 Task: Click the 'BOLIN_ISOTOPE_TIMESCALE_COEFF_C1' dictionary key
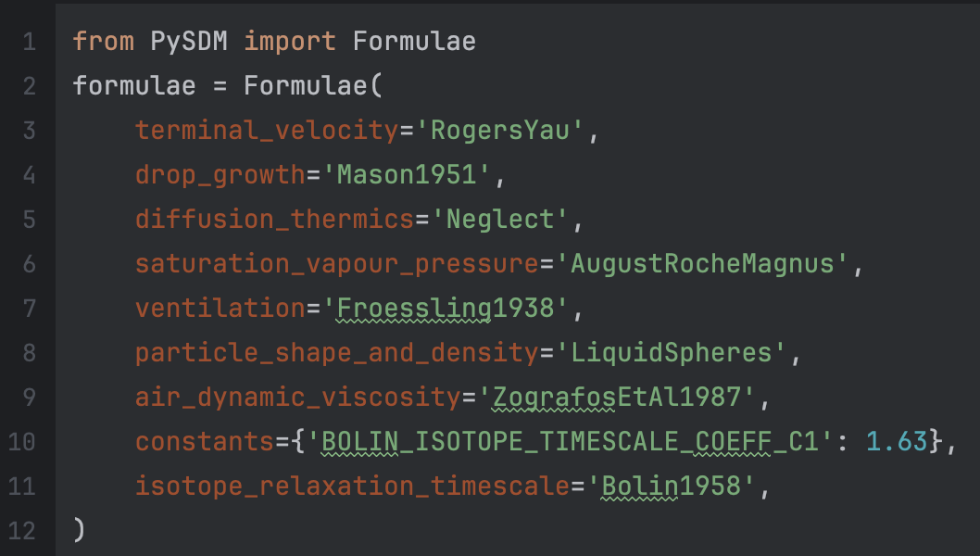pyautogui.click(x=569, y=442)
